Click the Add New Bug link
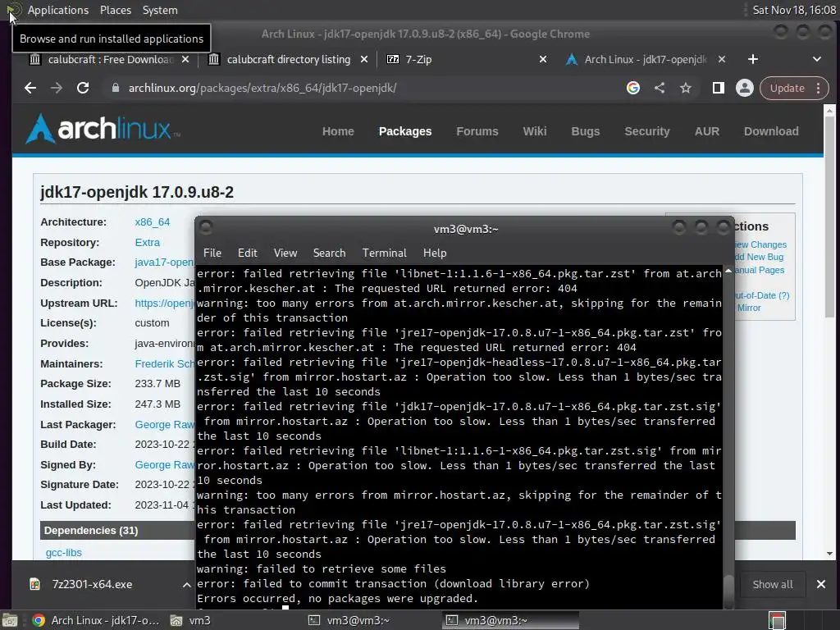Viewport: 840px width, 630px height. (x=759, y=257)
